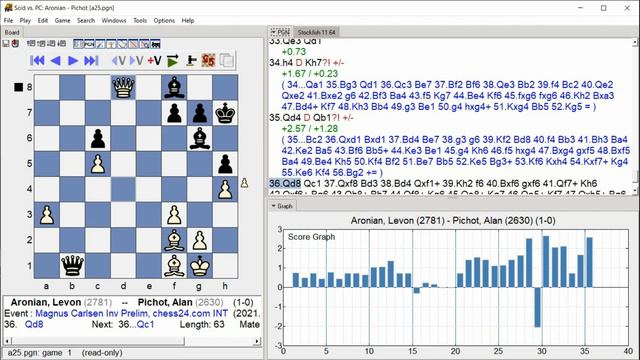The width and height of the screenshot is (640, 360).
Task: Toggle the pencil comment editor icon
Action: (100, 44)
